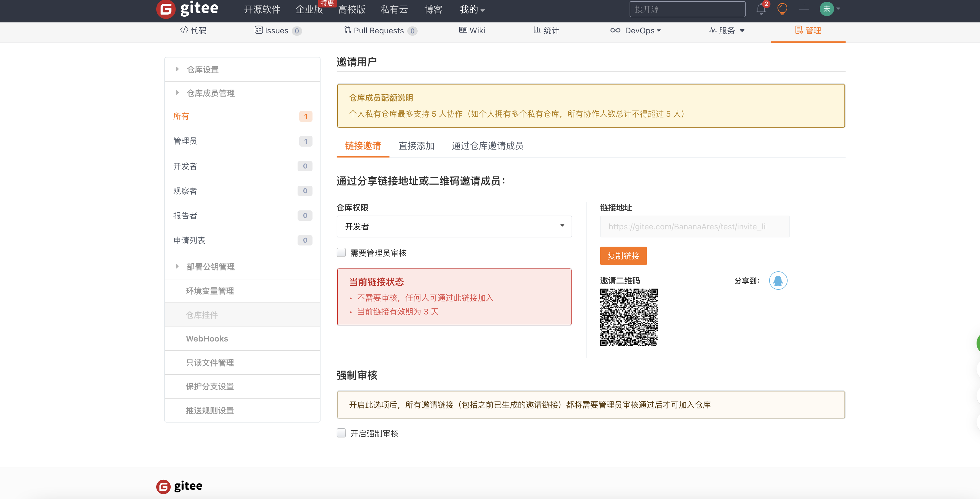Open the Issues tab
Image resolution: width=980 pixels, height=499 pixels.
click(x=278, y=30)
